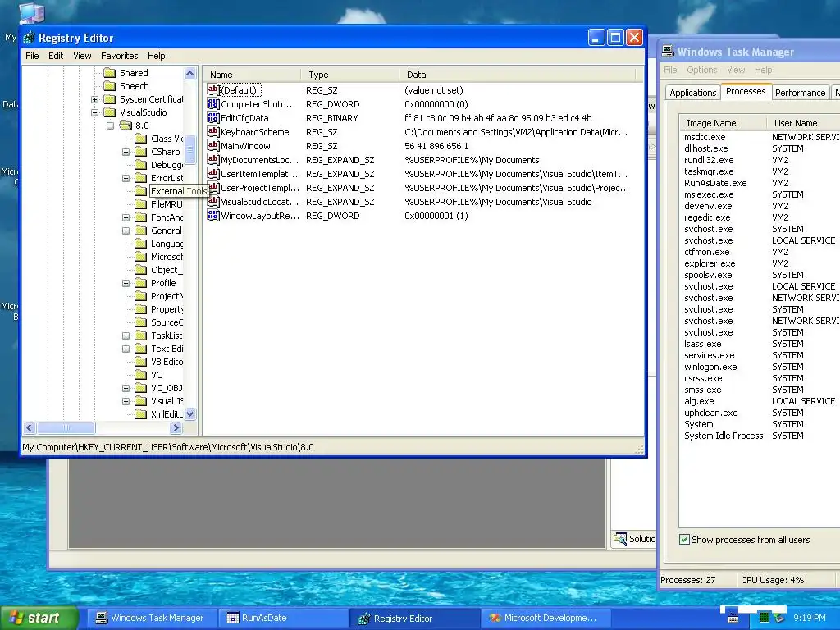Viewport: 840px width, 630px height.
Task: Click the FileMRU folder icon
Action: [141, 204]
